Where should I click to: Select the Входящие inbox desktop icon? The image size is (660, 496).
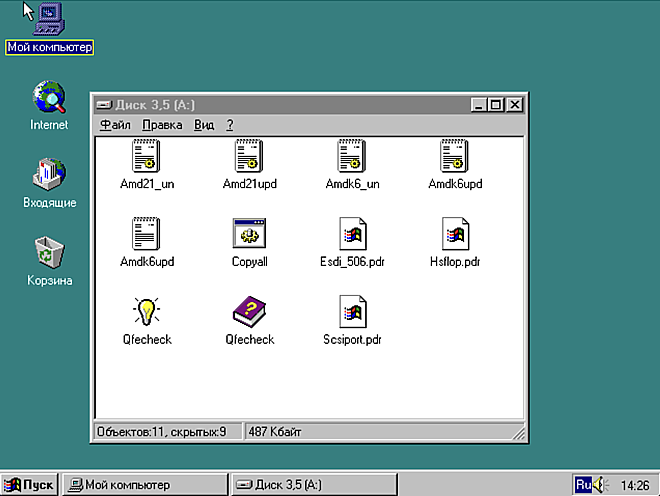tap(49, 174)
